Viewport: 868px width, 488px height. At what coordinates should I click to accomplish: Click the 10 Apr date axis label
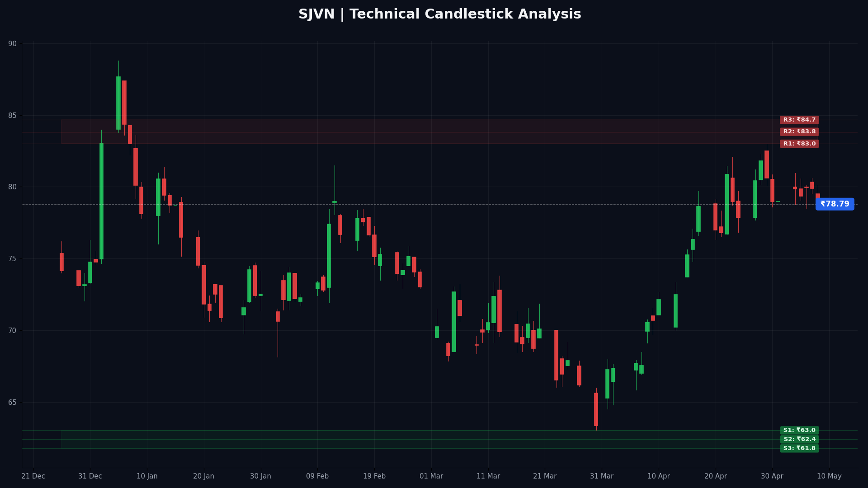659,476
